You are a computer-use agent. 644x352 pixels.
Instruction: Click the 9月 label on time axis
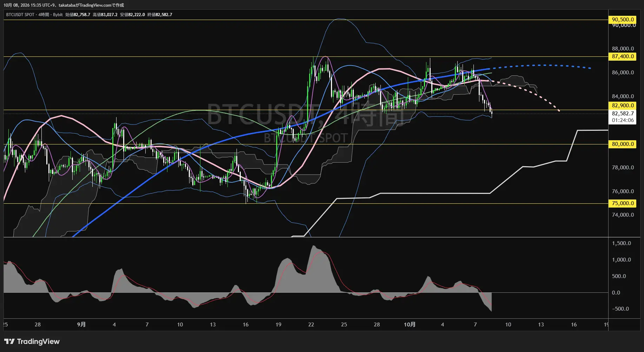pos(81,325)
